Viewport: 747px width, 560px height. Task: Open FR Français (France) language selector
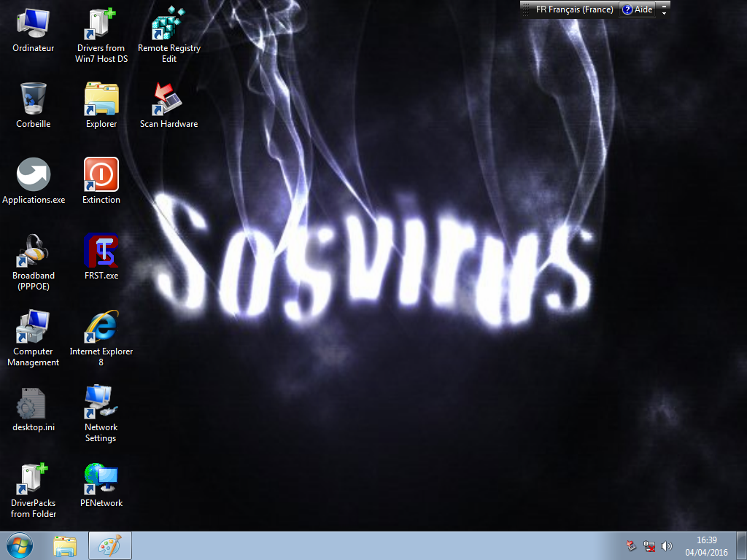point(575,9)
